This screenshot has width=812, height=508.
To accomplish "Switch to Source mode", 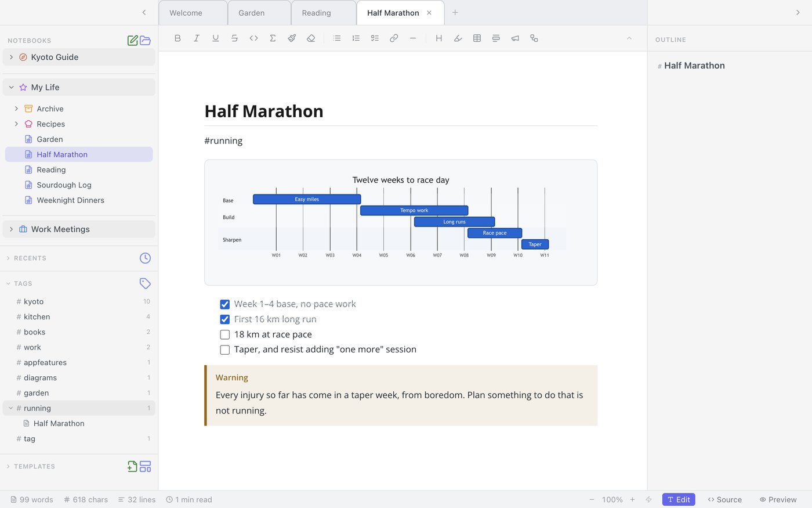I will click(x=725, y=499).
